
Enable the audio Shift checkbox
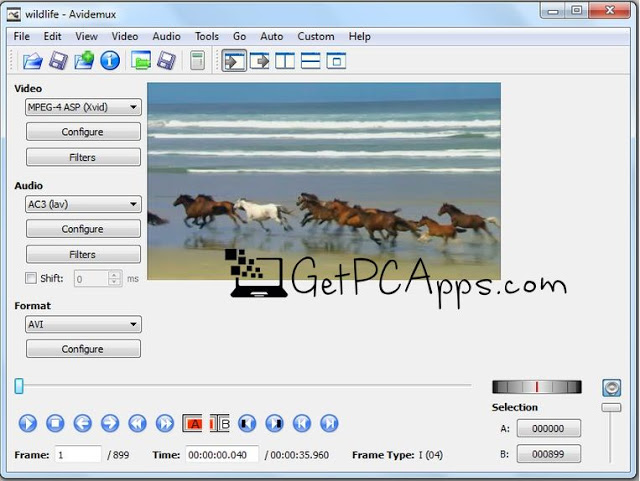click(31, 278)
